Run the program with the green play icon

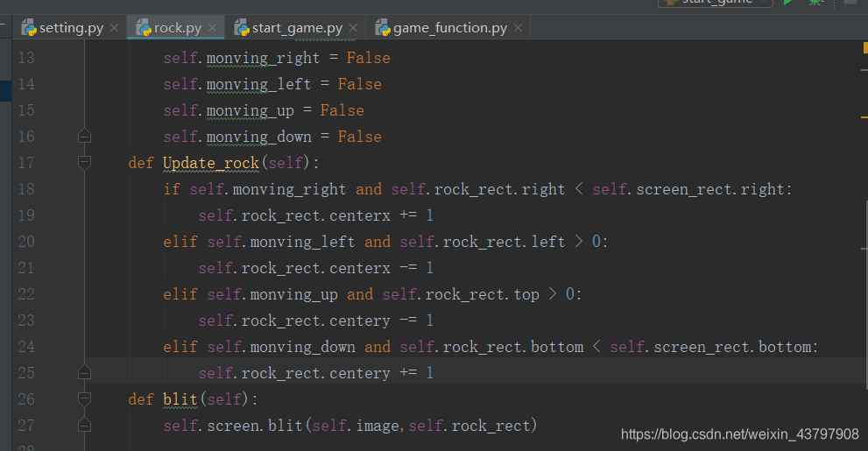pyautogui.click(x=787, y=3)
